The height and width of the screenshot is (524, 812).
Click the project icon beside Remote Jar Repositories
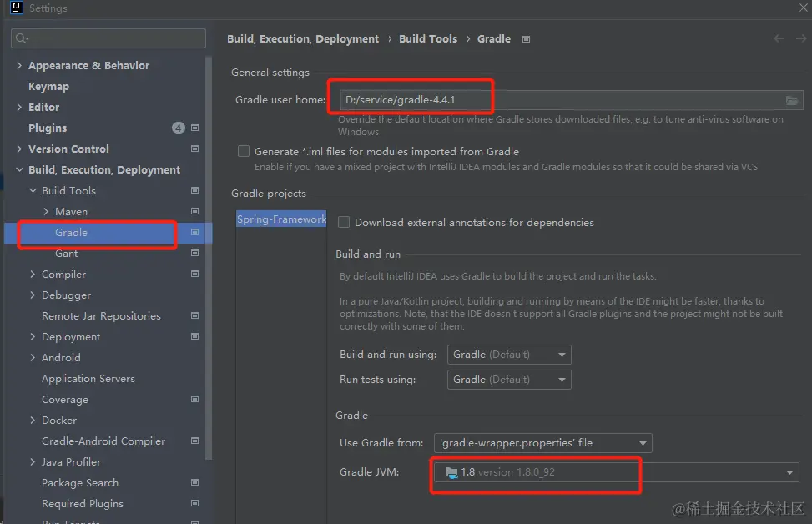pyautogui.click(x=194, y=316)
